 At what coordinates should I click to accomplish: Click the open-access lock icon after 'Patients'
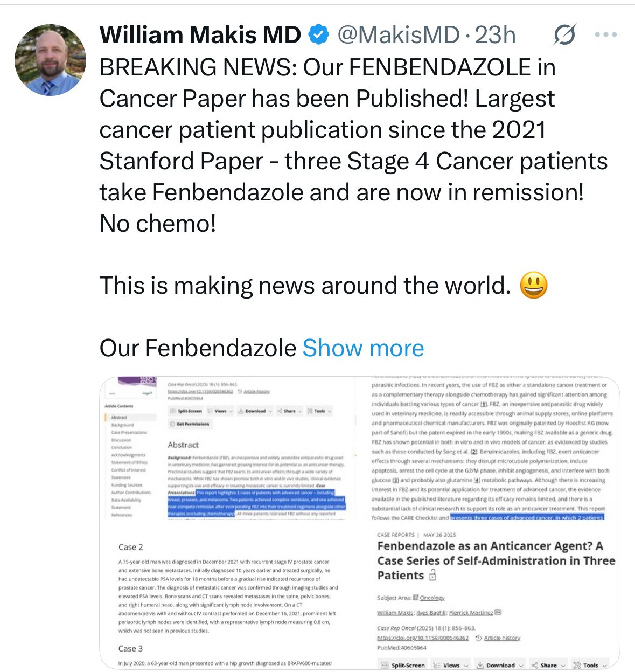[x=432, y=576]
